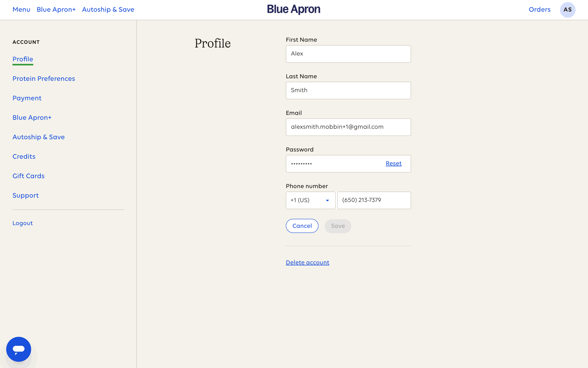The height and width of the screenshot is (368, 588).
Task: Click the Logout link
Action: click(23, 223)
